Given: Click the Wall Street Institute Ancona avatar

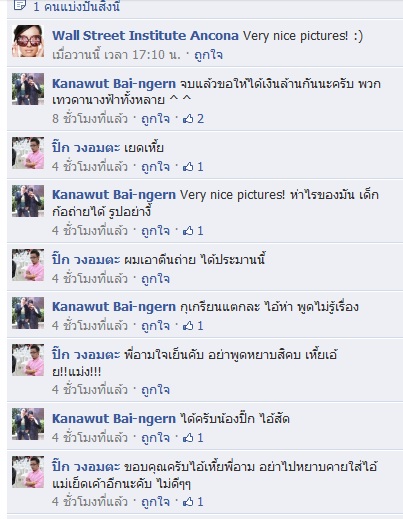Looking at the screenshot, I should (28, 41).
